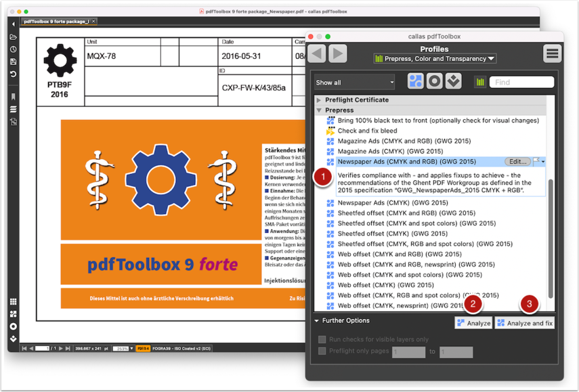Select Web offset (CMYK and RGB, newsprint) profile
The width and height of the screenshot is (579, 392).
click(x=416, y=265)
